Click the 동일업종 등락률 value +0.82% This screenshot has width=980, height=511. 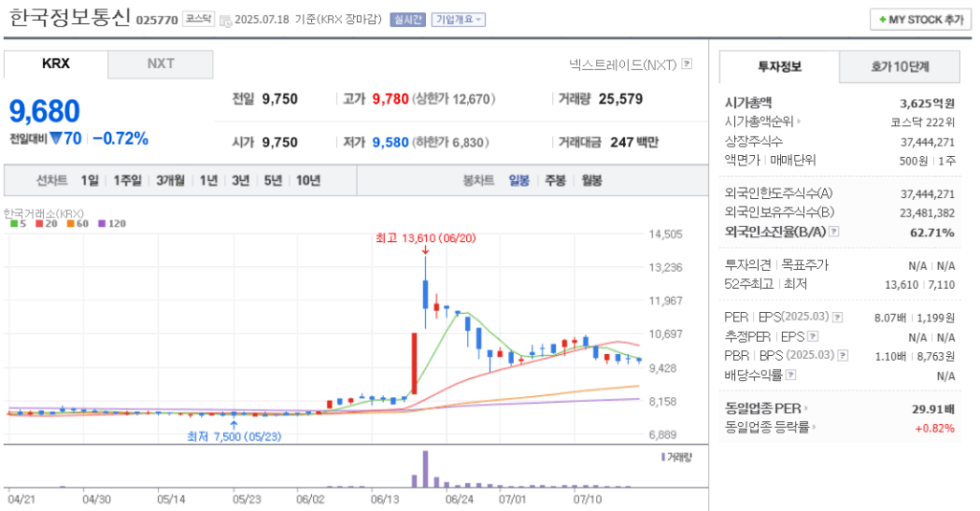click(x=935, y=429)
